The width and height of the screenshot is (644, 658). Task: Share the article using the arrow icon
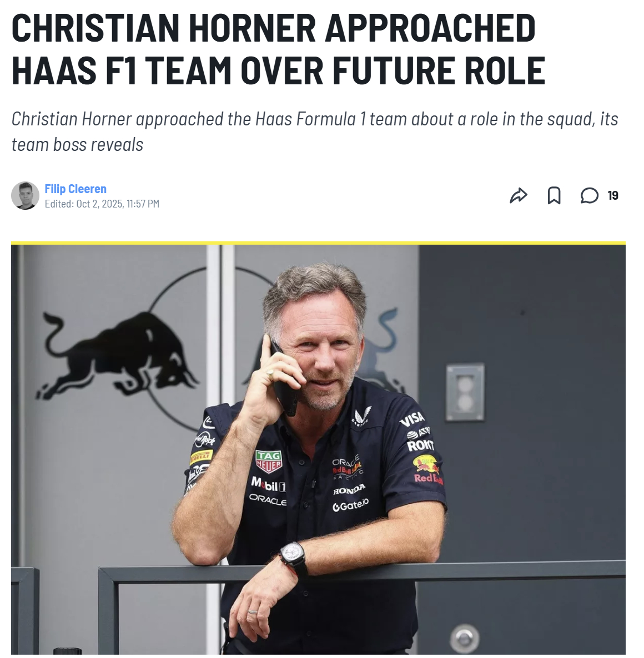[x=518, y=195]
